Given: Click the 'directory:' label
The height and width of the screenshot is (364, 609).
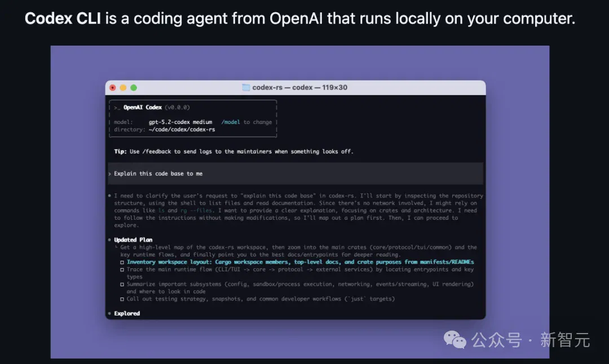Looking at the screenshot, I should point(129,129).
